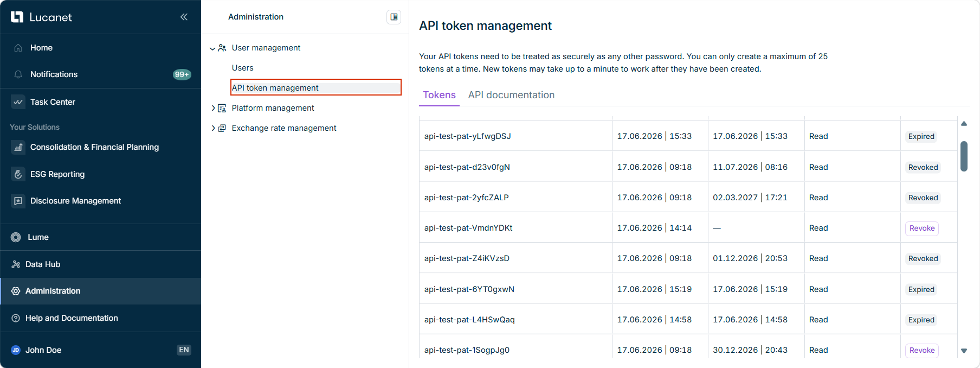This screenshot has height=368, width=980.
Task: Select Users in the administration tree
Action: point(242,68)
